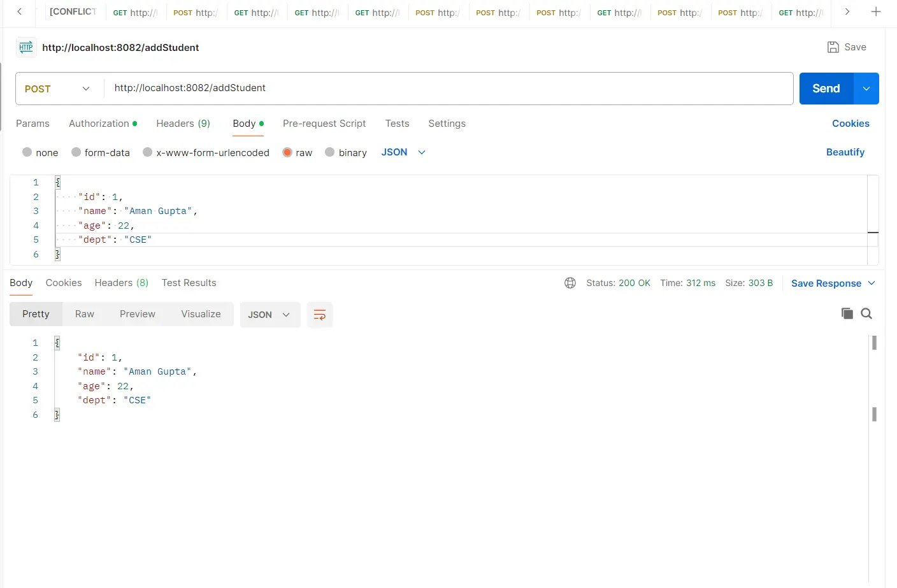Screen dimensions: 897x588
Task: Open search within the response body
Action: pyautogui.click(x=866, y=313)
